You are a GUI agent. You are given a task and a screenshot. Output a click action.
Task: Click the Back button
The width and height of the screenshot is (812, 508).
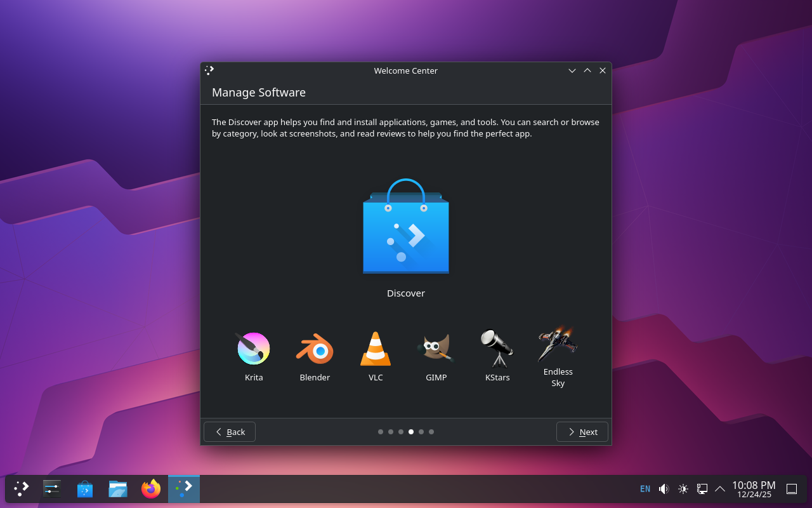coord(230,432)
